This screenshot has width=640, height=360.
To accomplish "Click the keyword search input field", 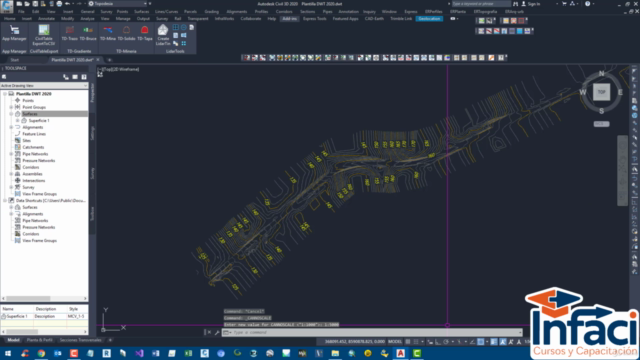I will tap(480, 4).
